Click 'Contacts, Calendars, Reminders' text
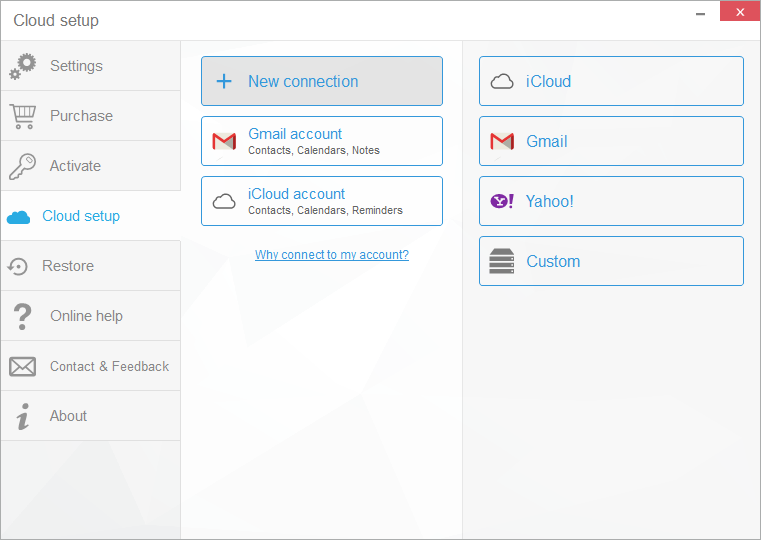 (x=326, y=211)
